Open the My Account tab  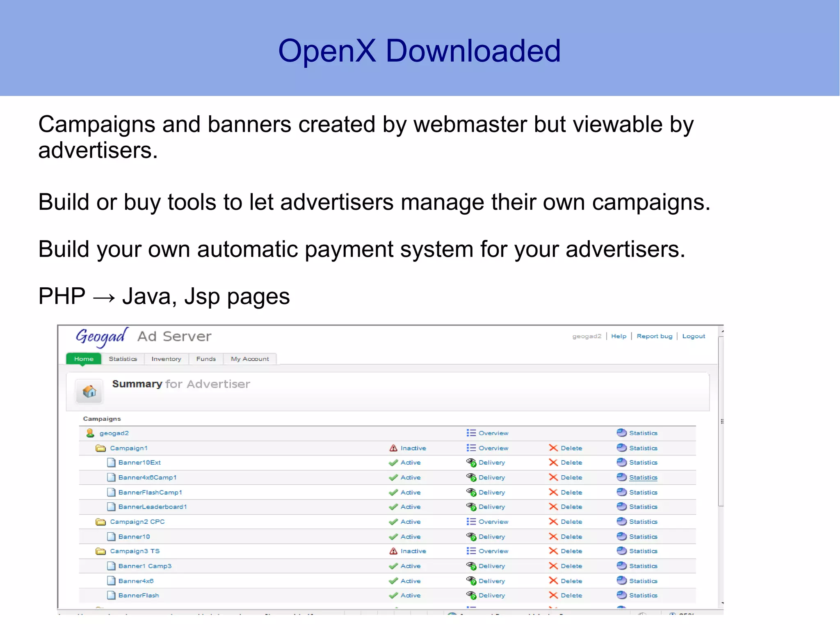pyautogui.click(x=250, y=359)
